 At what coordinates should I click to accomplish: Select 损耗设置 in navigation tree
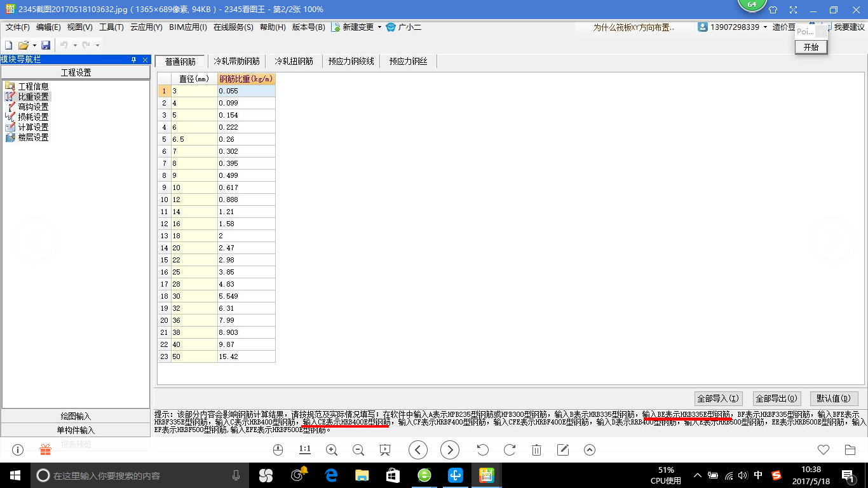33,117
